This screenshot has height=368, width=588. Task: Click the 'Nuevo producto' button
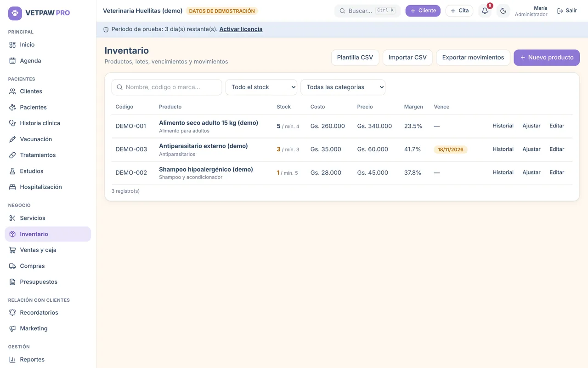pyautogui.click(x=547, y=57)
